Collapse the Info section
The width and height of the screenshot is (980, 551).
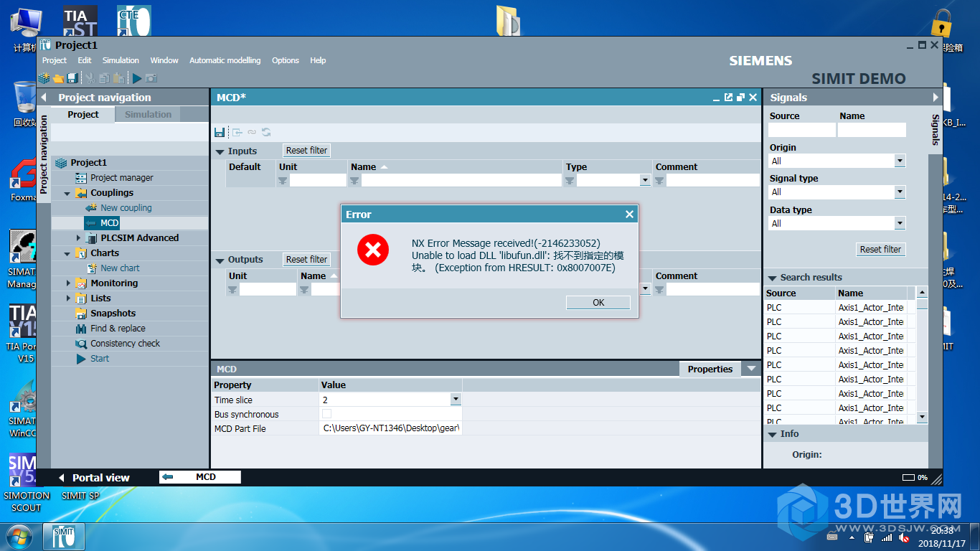click(773, 434)
